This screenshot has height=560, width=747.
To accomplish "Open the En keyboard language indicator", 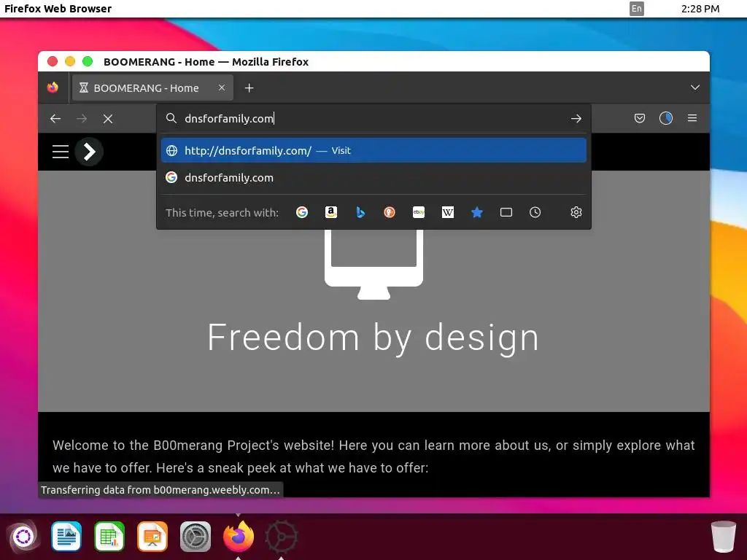I will pyautogui.click(x=636, y=9).
